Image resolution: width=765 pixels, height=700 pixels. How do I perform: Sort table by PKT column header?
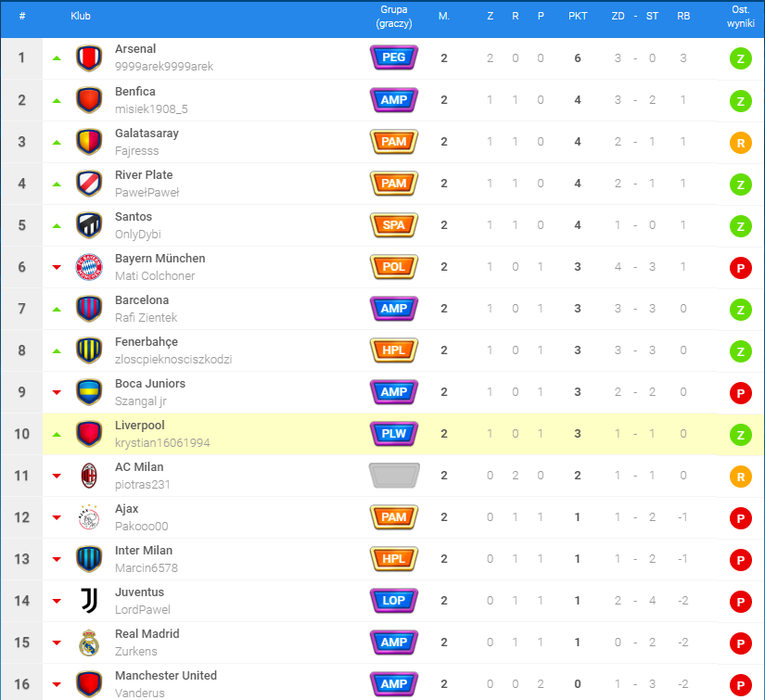pos(577,17)
